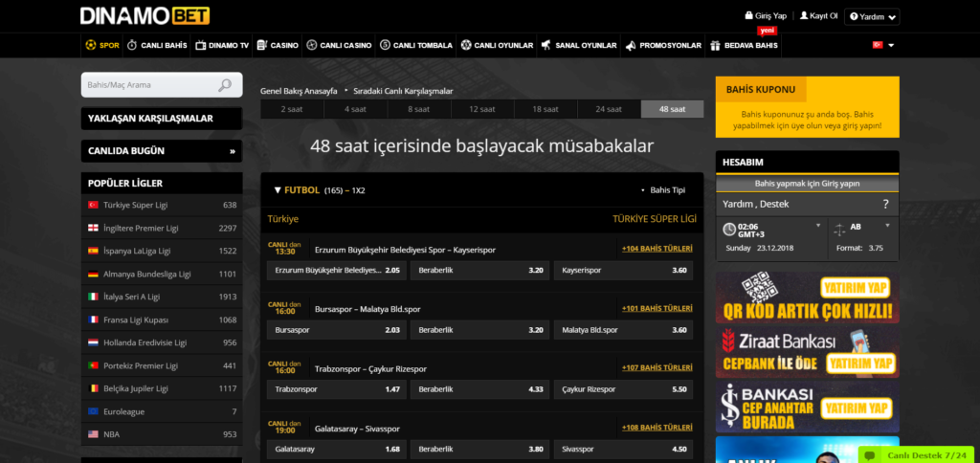980x463 pixels.
Task: Open the Turkish flag language dropdown
Action: pos(882,45)
